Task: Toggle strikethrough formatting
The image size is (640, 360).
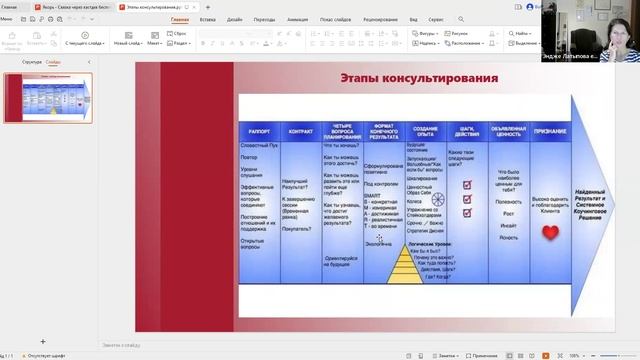Action: coord(242,43)
